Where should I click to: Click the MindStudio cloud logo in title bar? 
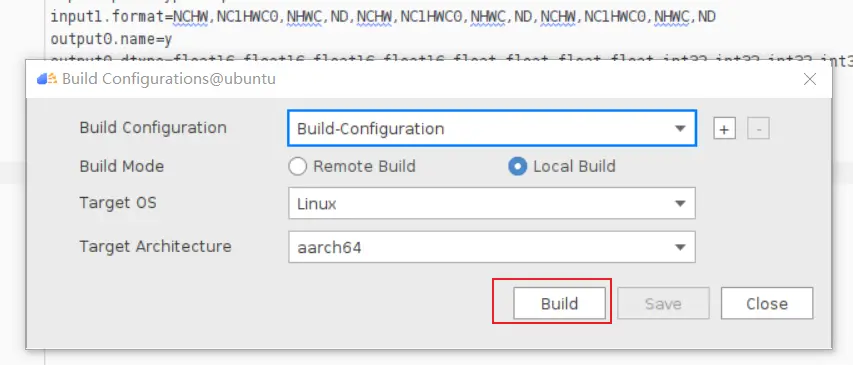tap(47, 79)
